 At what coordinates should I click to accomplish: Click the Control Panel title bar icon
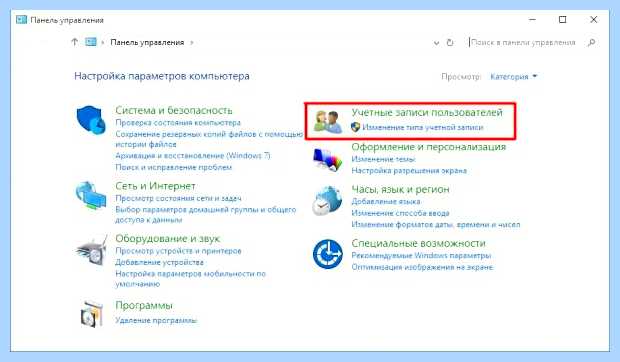[x=21, y=20]
